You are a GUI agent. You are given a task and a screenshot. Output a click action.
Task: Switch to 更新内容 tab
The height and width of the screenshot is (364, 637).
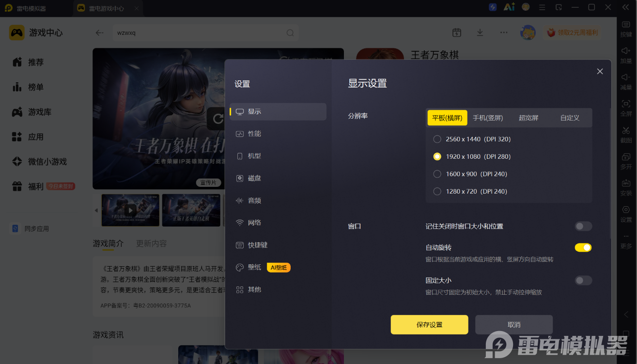(151, 243)
